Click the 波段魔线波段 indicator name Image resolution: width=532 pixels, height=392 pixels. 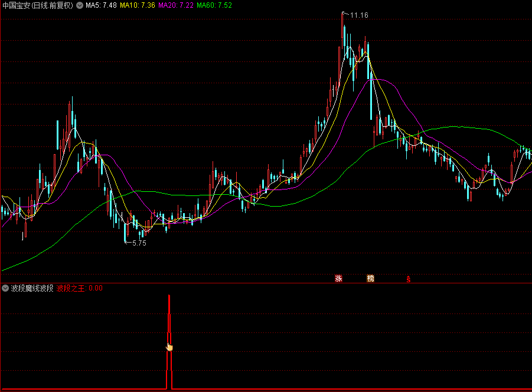[32, 288]
